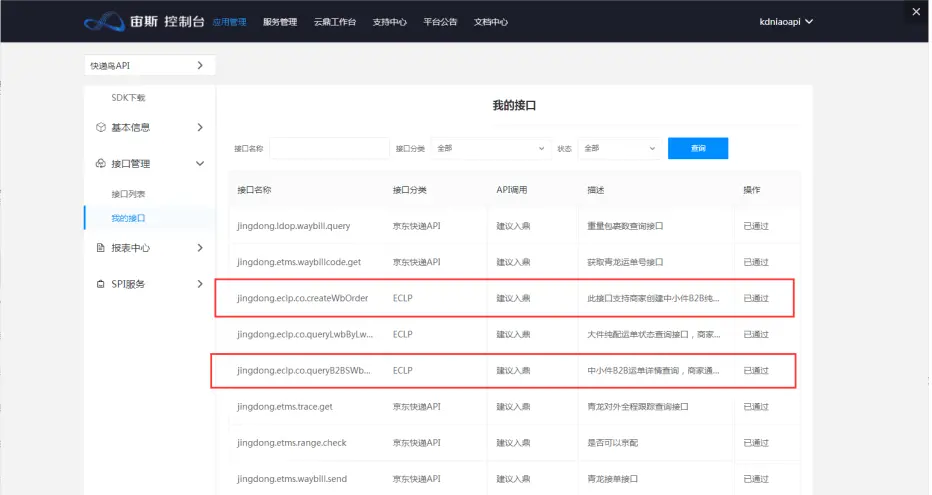Click the 重量包裹数查询接口 description

[x=625, y=226]
